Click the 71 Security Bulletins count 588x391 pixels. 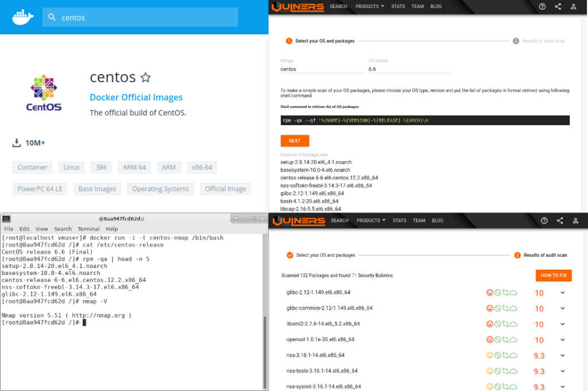tap(354, 276)
